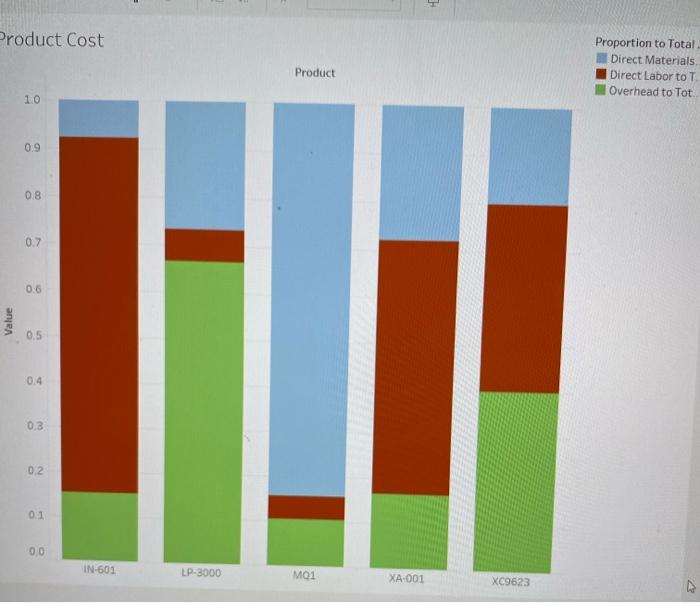Viewport: 700px width, 603px height.
Task: Click the '0.3' value axis tick
Action: (35, 426)
